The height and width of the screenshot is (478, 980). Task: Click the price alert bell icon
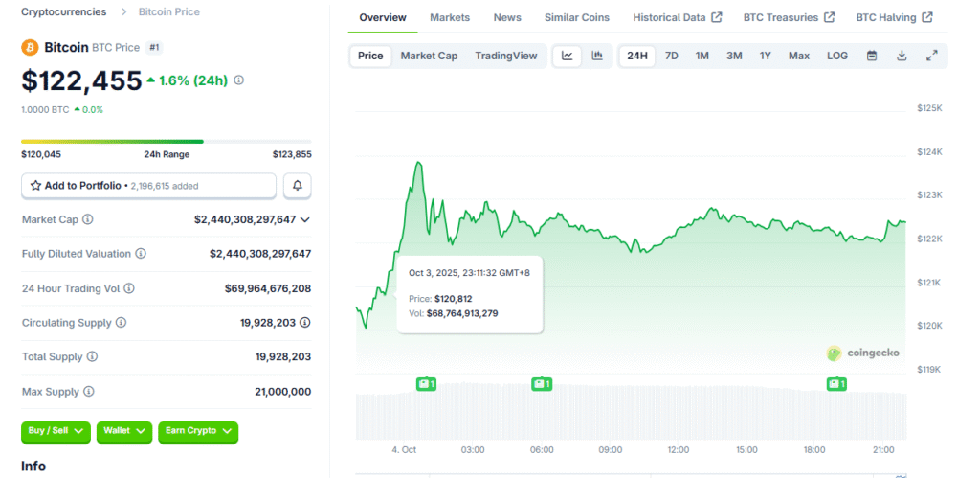click(297, 186)
